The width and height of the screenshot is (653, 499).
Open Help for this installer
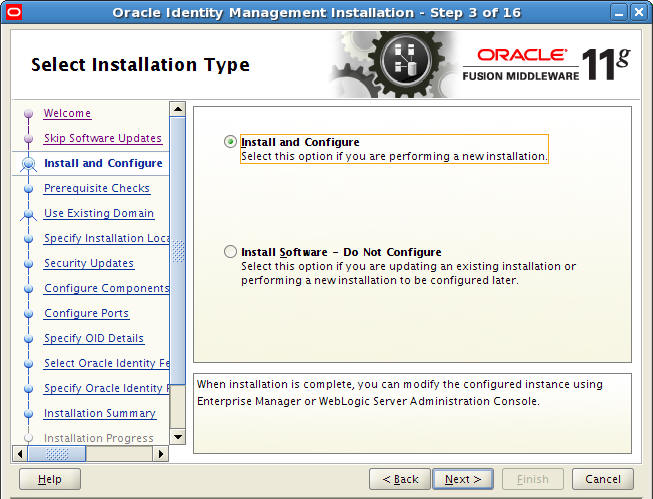pos(50,479)
